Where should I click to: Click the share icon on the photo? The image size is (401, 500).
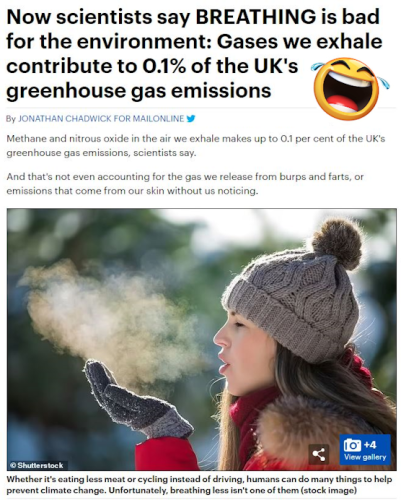(319, 454)
